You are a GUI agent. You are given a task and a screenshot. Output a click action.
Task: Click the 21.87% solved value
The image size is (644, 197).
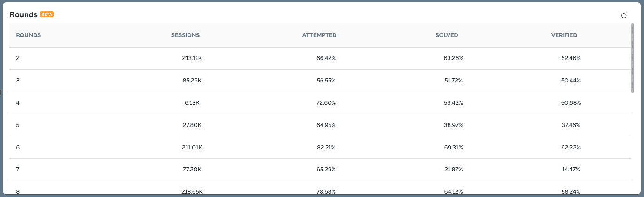[453, 170]
